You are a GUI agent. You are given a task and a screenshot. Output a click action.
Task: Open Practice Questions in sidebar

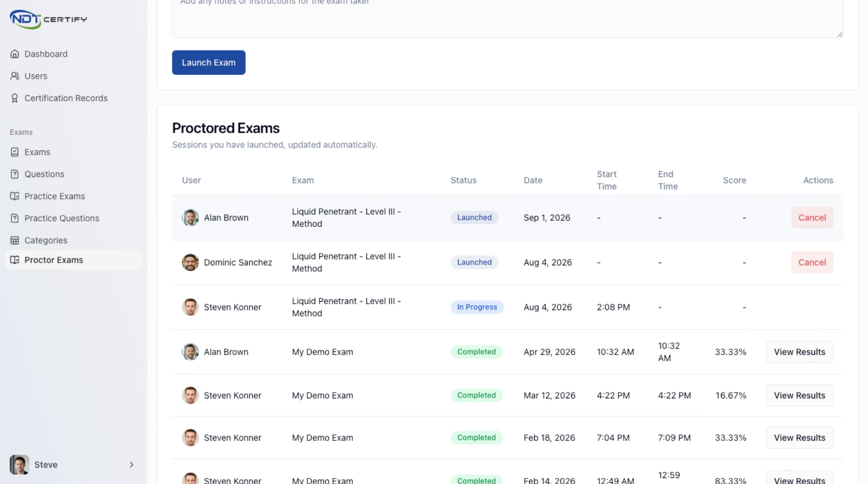[x=73, y=218]
